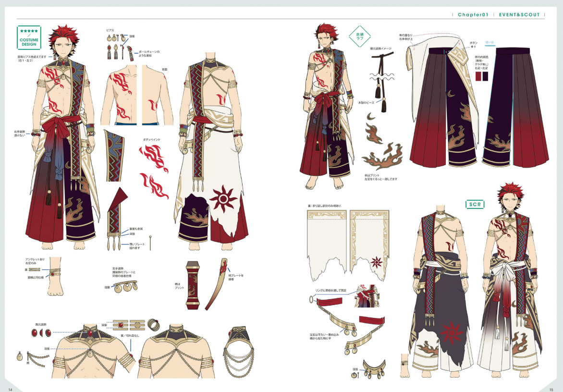Click the EVENT&SCOUT header text
Screen dimensions: 563x392
click(519, 15)
